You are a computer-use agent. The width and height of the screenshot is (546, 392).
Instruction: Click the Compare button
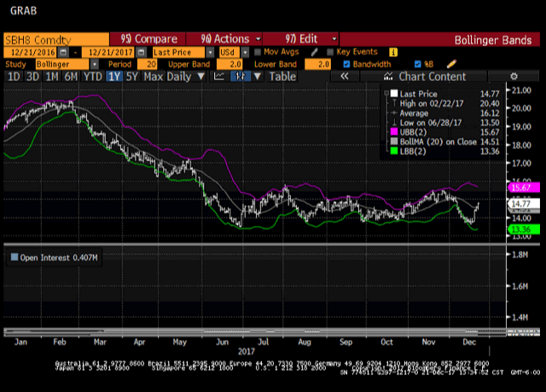click(x=148, y=39)
